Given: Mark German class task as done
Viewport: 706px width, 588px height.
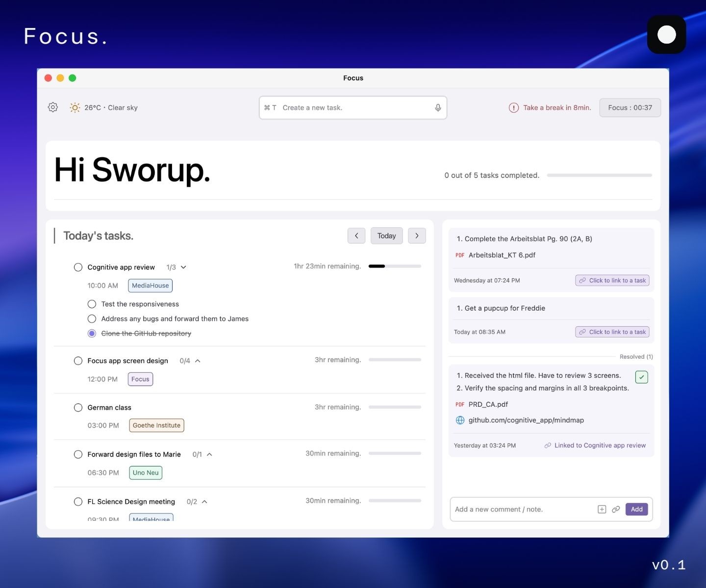Looking at the screenshot, I should [78, 407].
